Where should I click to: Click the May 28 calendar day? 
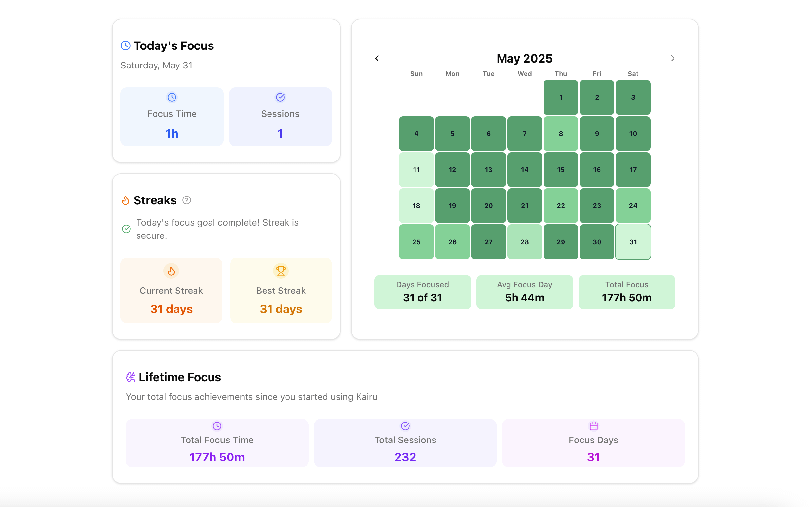[x=525, y=242]
